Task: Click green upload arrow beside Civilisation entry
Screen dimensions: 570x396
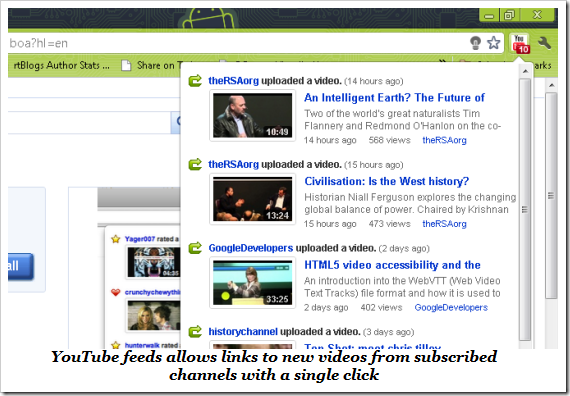Action: 195,164
